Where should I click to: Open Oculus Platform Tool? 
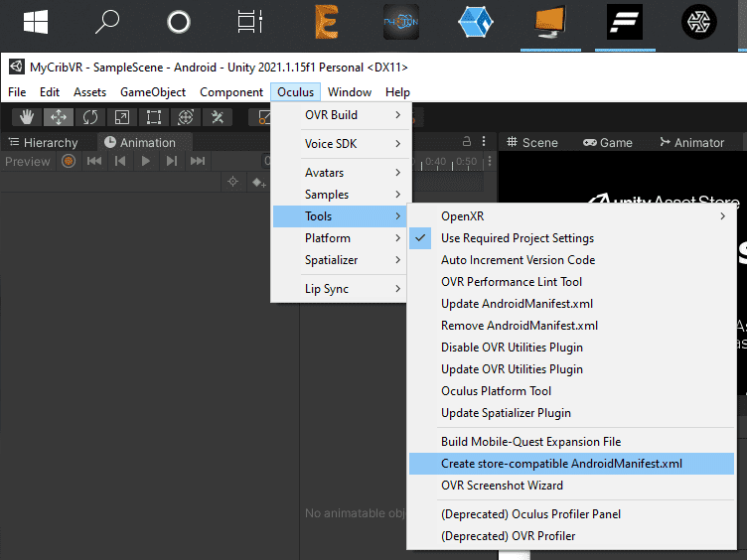[572, 391]
